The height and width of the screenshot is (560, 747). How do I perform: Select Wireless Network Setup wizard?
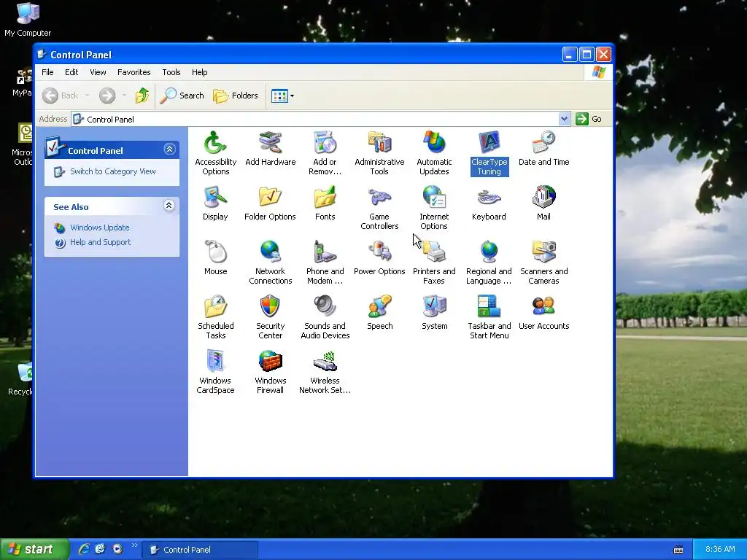coord(325,371)
